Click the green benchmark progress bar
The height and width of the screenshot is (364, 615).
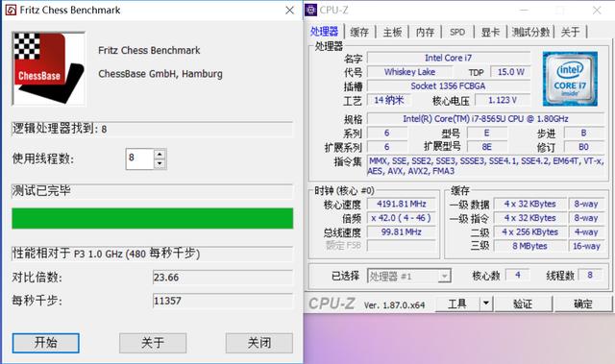click(152, 218)
